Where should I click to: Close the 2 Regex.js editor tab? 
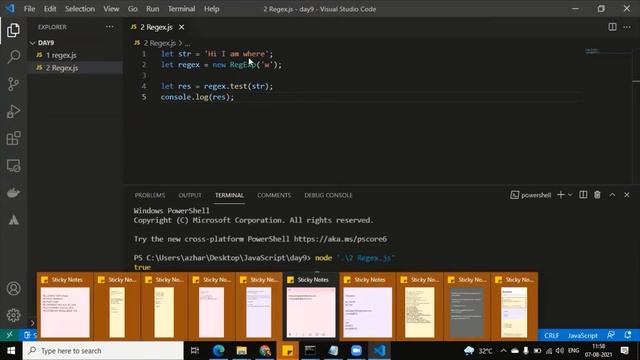coord(181,27)
